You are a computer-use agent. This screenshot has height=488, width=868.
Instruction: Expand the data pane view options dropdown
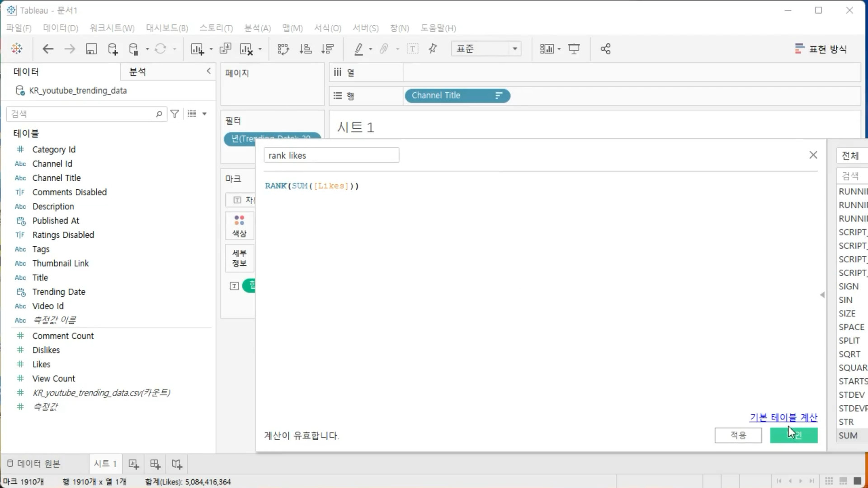pyautogui.click(x=204, y=114)
